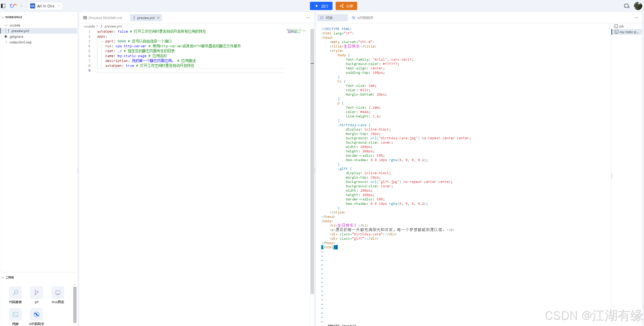Click the three-dot menu on editor panel
Screen dimensions: 644x326
[308, 17]
